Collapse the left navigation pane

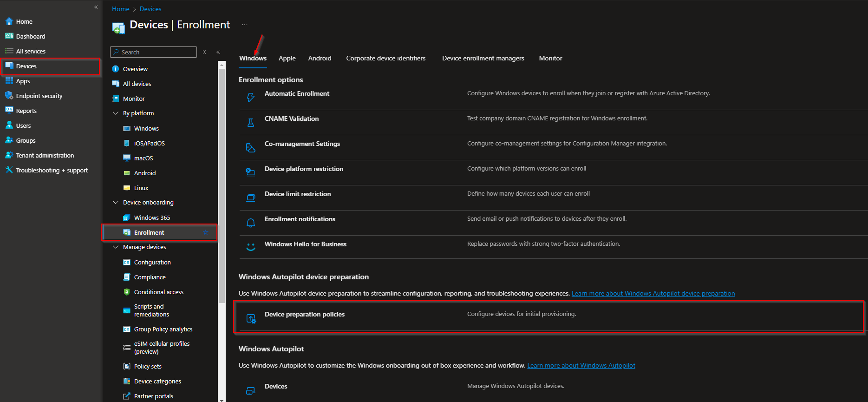point(96,7)
